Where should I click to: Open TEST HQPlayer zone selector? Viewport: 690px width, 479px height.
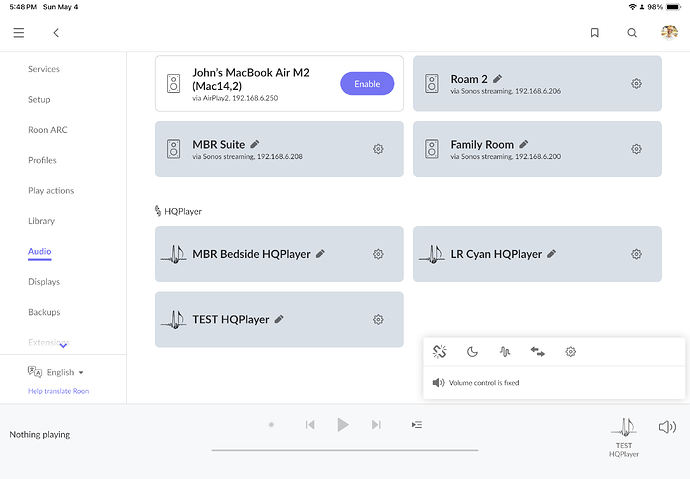(624, 437)
